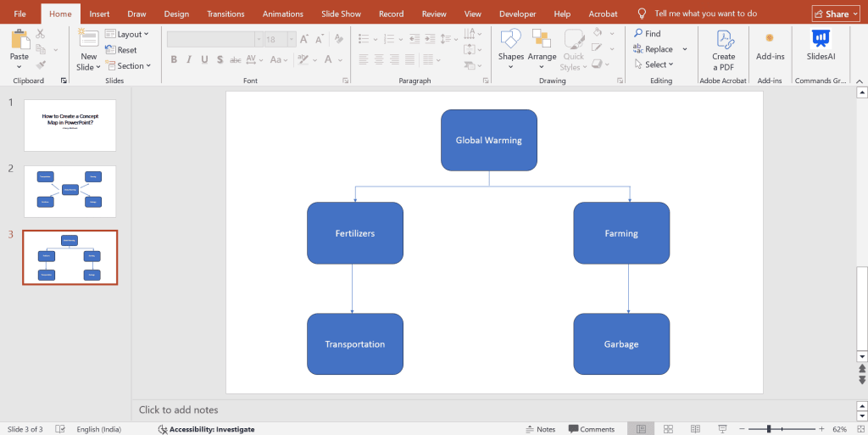Click the New Slide icon
The image size is (868, 435).
pos(88,39)
